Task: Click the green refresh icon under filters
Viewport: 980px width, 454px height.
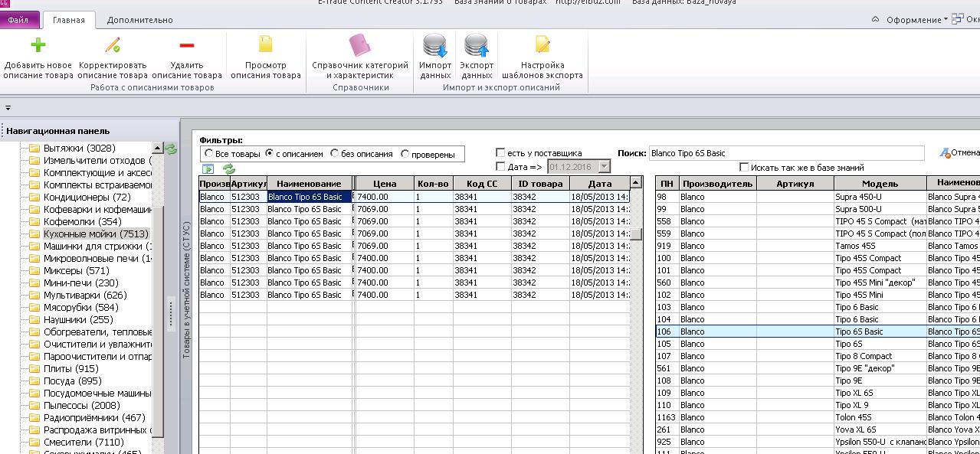Action: point(228,169)
